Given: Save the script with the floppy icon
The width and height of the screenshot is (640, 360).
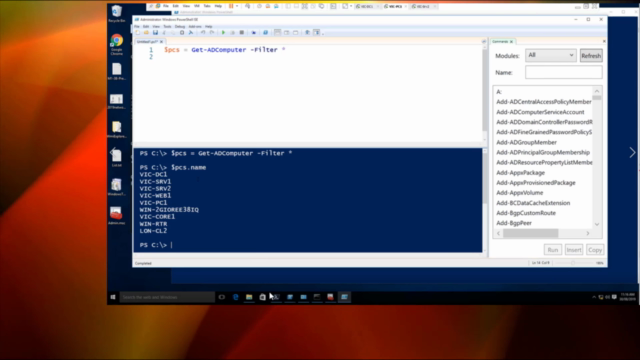Looking at the screenshot, I should click(x=155, y=33).
